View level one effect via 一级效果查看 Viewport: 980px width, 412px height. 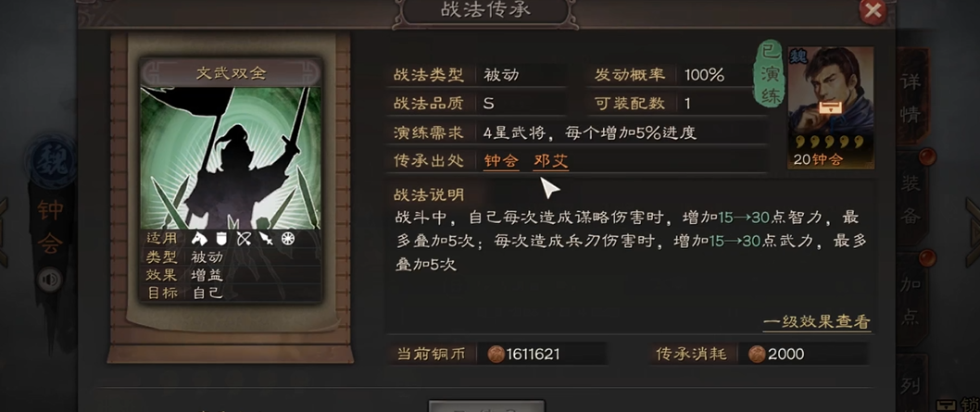point(816,322)
